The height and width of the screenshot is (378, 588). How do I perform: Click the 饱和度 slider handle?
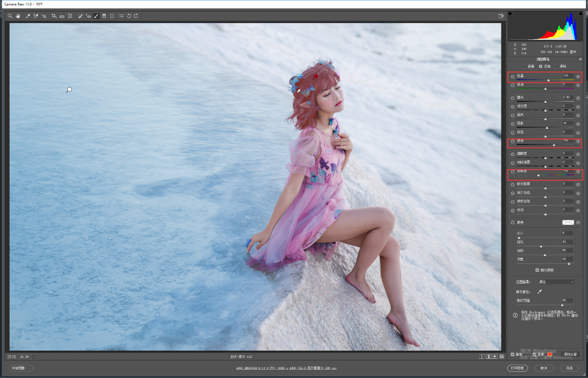point(538,175)
